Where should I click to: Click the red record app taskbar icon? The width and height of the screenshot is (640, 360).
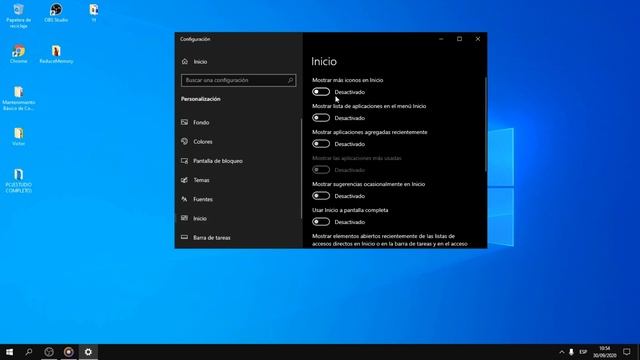click(69, 352)
